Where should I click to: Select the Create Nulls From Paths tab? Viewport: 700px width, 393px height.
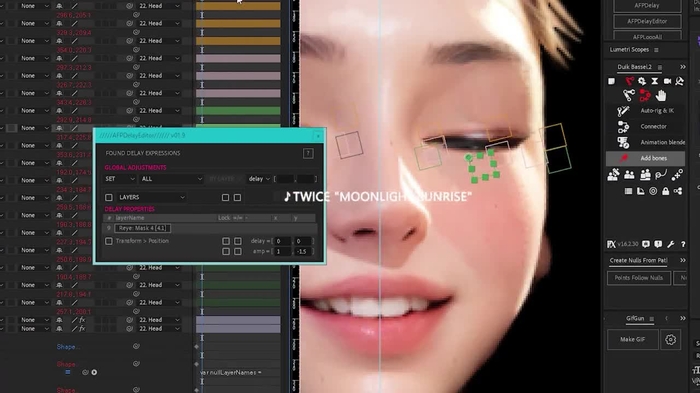pos(638,260)
